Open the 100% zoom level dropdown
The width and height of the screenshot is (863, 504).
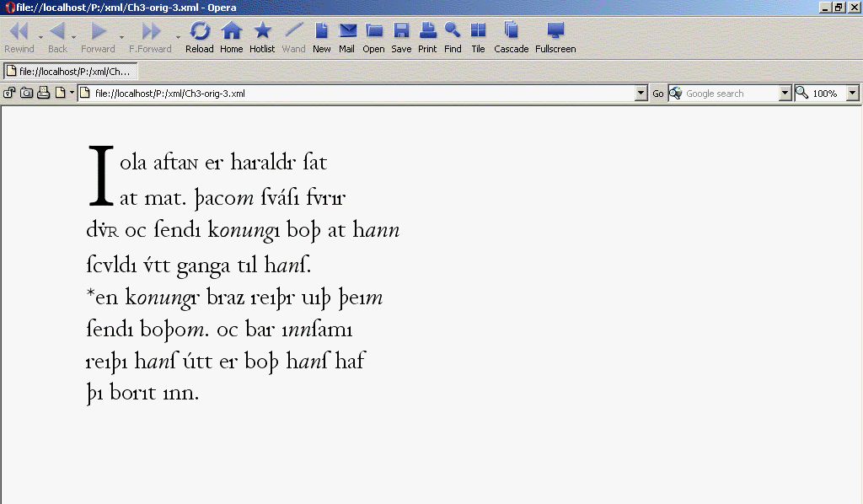(x=852, y=94)
